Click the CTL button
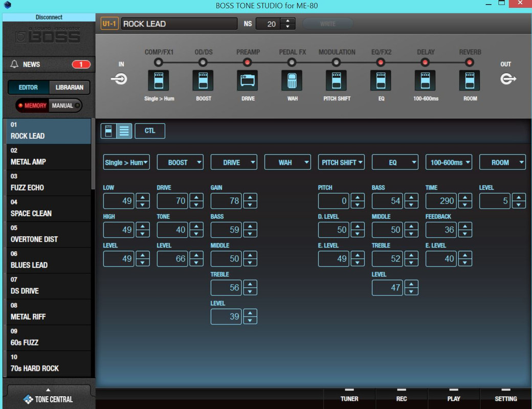The image size is (532, 409). [x=150, y=131]
